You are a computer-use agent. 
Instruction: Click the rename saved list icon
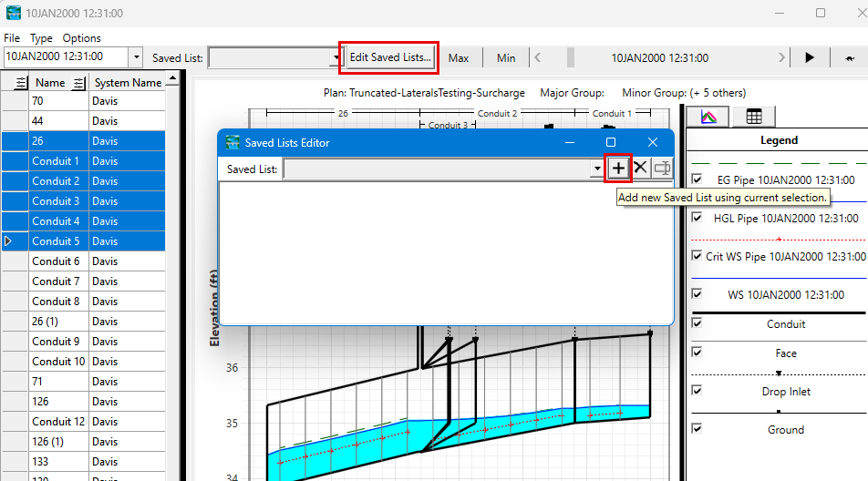point(663,169)
